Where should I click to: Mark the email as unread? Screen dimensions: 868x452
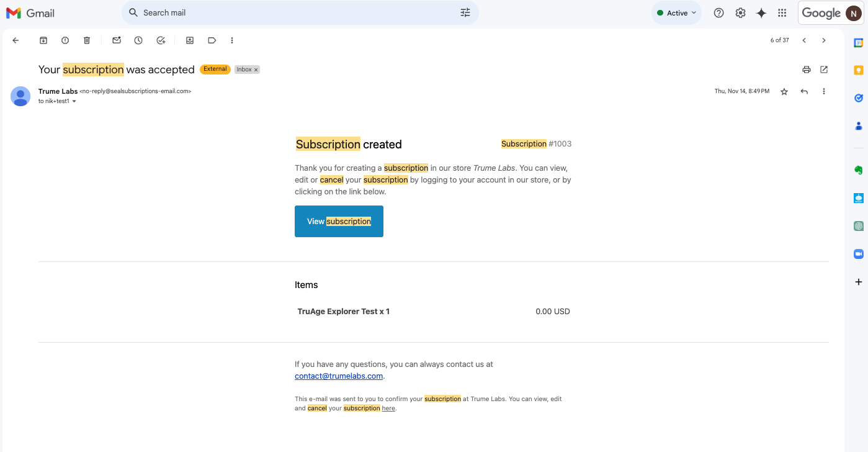point(117,40)
